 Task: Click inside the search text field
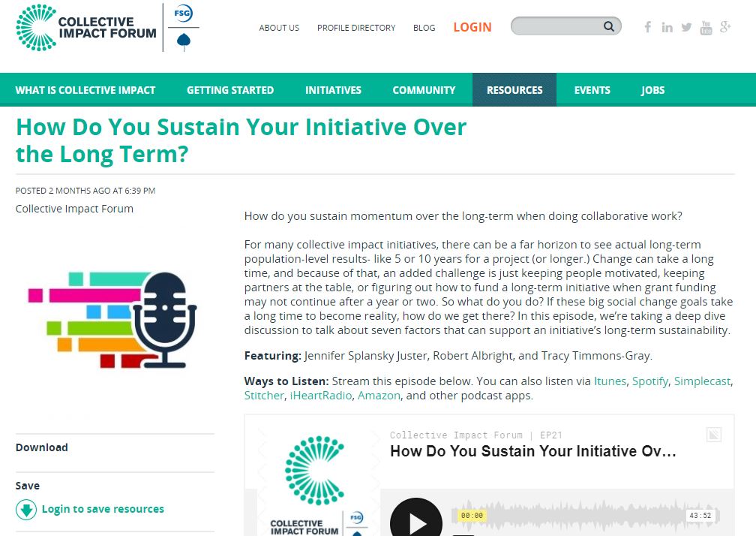[556, 27]
